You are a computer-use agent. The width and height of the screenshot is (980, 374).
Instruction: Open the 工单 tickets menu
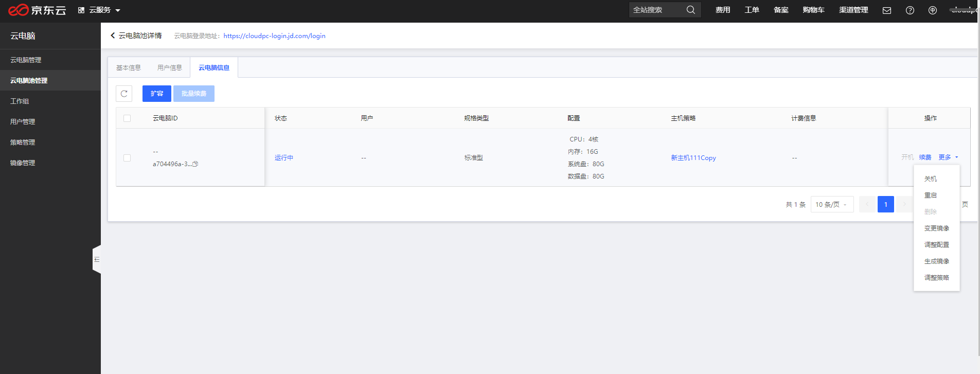(752, 10)
